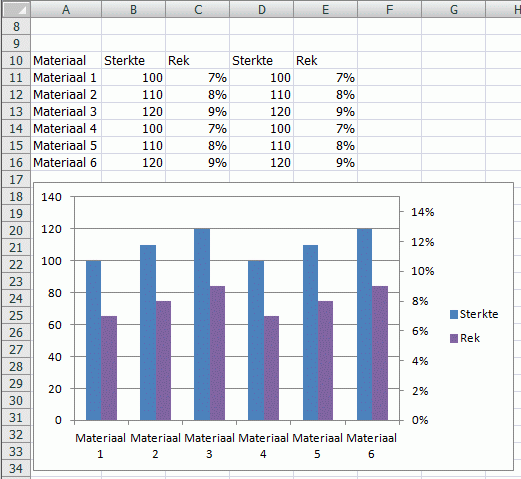521x479 pixels.
Task: Click the 140 primary axis label
Action: click(51, 197)
